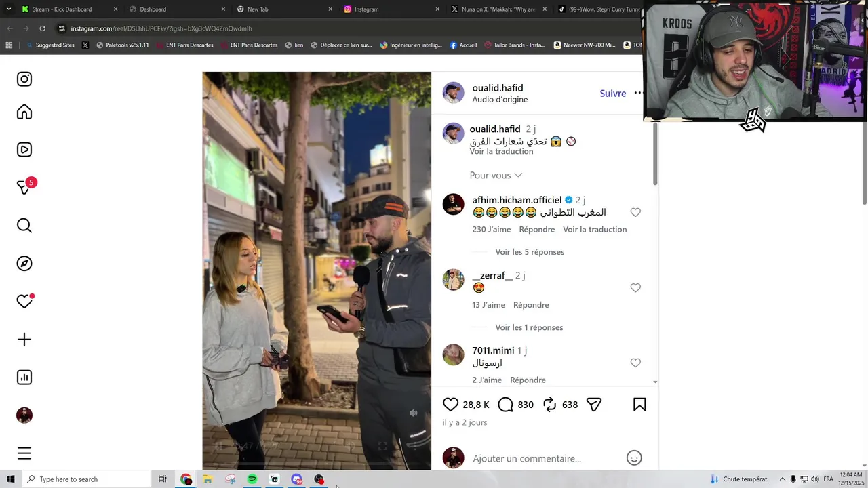Viewport: 868px width, 488px height.
Task: Open File Explorer from taskbar
Action: click(x=208, y=479)
